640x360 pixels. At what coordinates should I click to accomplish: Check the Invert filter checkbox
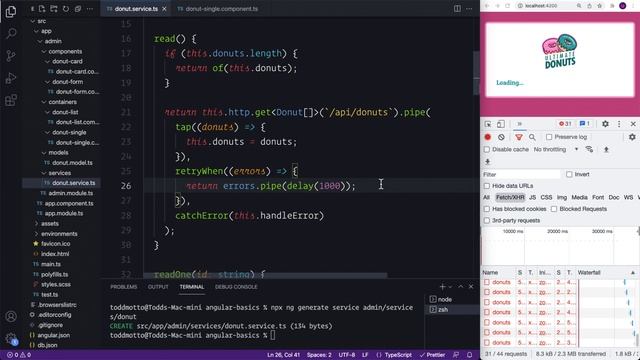coord(569,174)
